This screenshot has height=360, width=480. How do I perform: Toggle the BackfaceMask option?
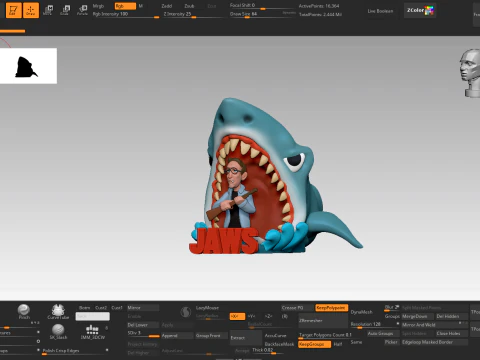pyautogui.click(x=279, y=344)
